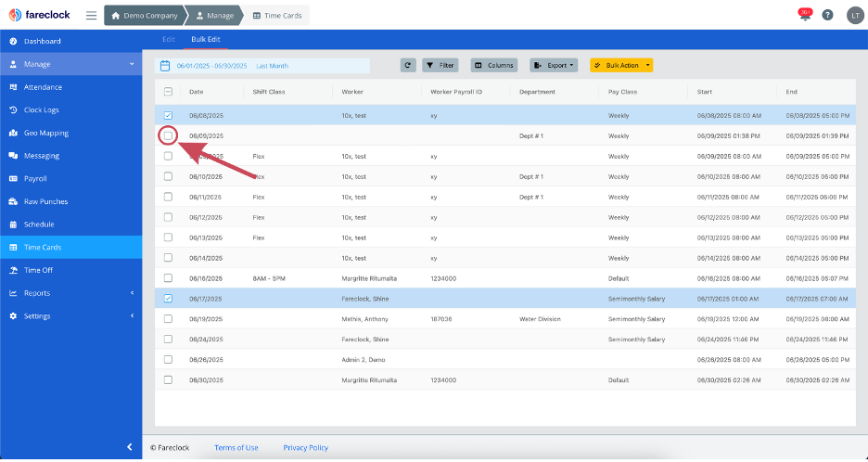Click the Time Cards breadcrumb
868x462 pixels.
277,16
